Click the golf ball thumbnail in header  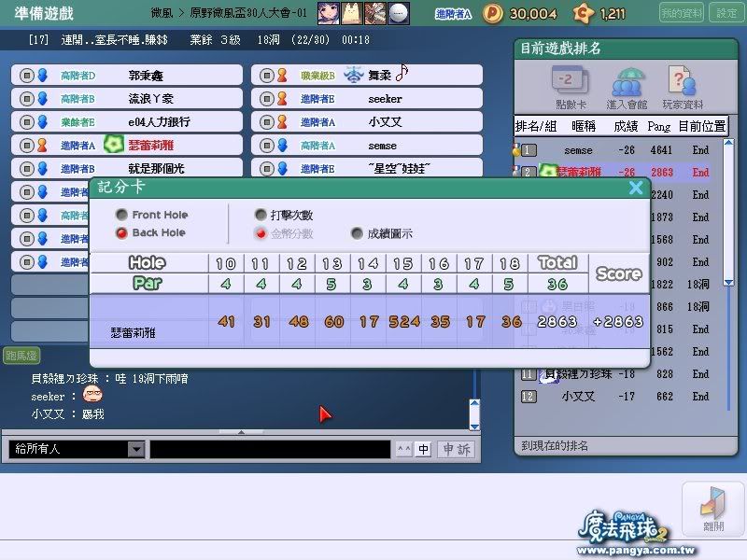[x=399, y=13]
